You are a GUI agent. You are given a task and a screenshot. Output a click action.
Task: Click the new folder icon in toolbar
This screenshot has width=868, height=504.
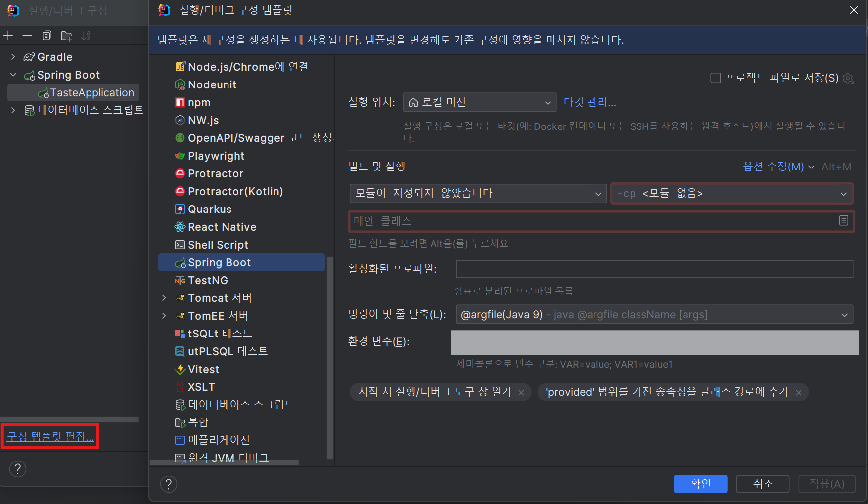[66, 35]
